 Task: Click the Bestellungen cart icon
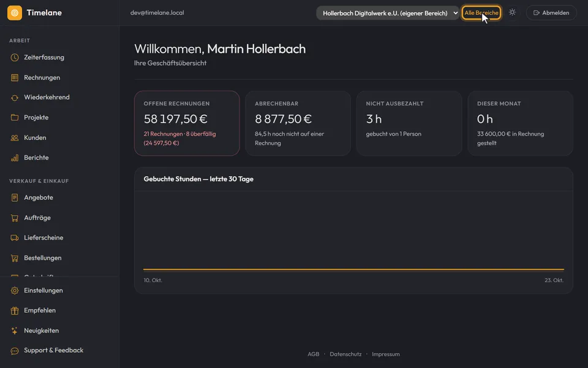[x=15, y=258]
